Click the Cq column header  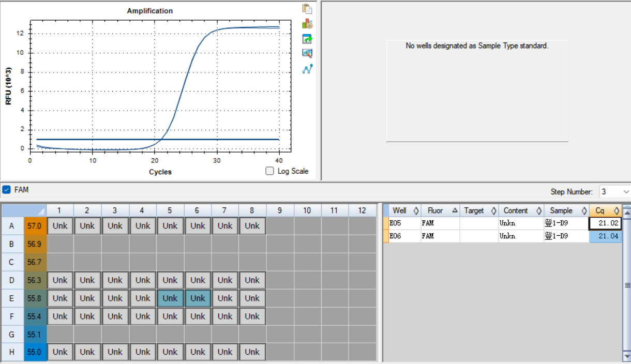tap(606, 210)
